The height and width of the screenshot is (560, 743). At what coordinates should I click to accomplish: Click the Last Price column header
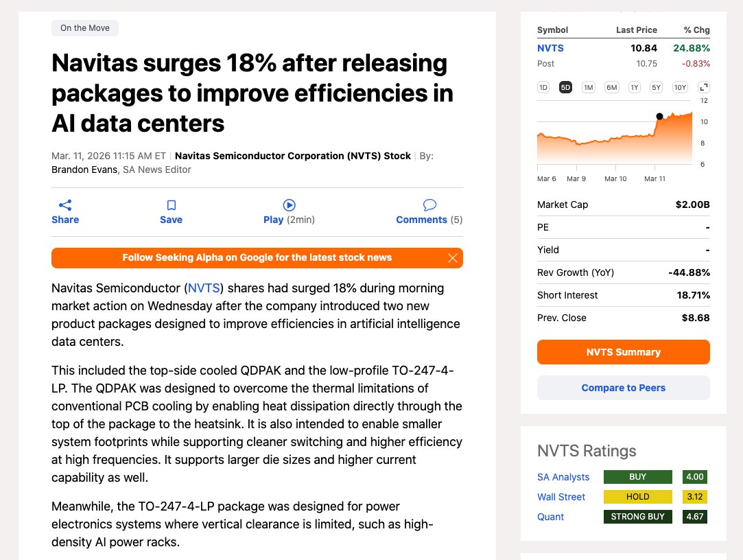(x=637, y=30)
